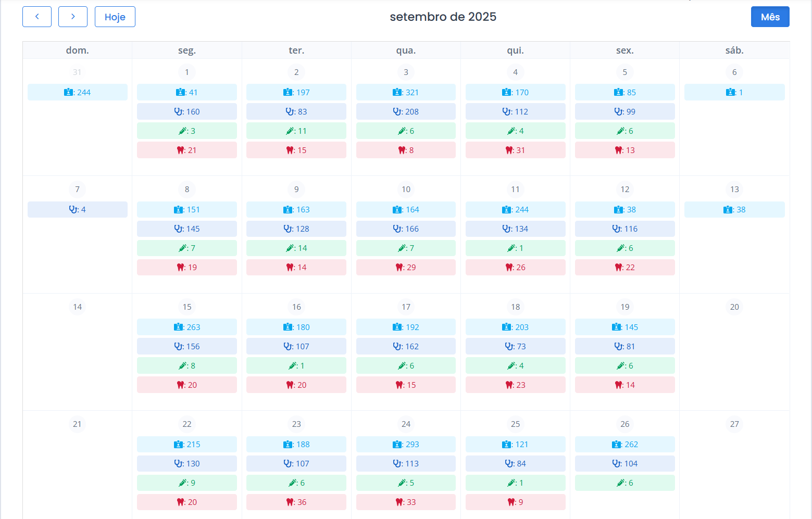The image size is (812, 519).
Task: Click the stethoscope badge showing 104 on September 26
Action: (x=624, y=463)
